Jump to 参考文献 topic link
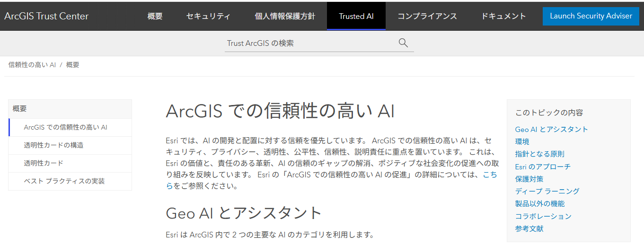 click(529, 228)
